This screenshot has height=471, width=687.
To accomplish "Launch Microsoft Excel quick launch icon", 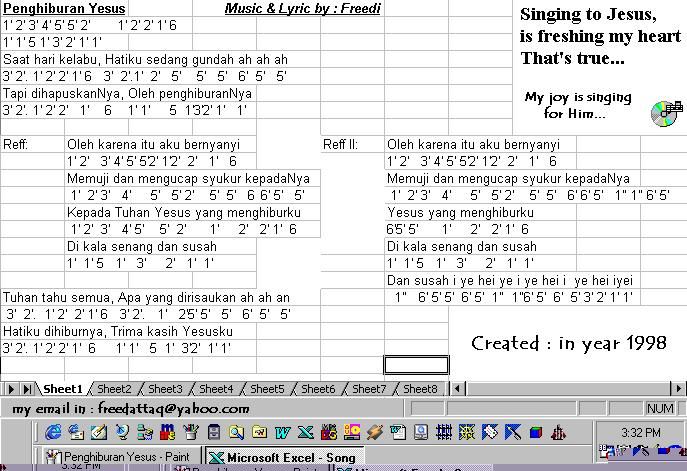I will (x=305, y=433).
